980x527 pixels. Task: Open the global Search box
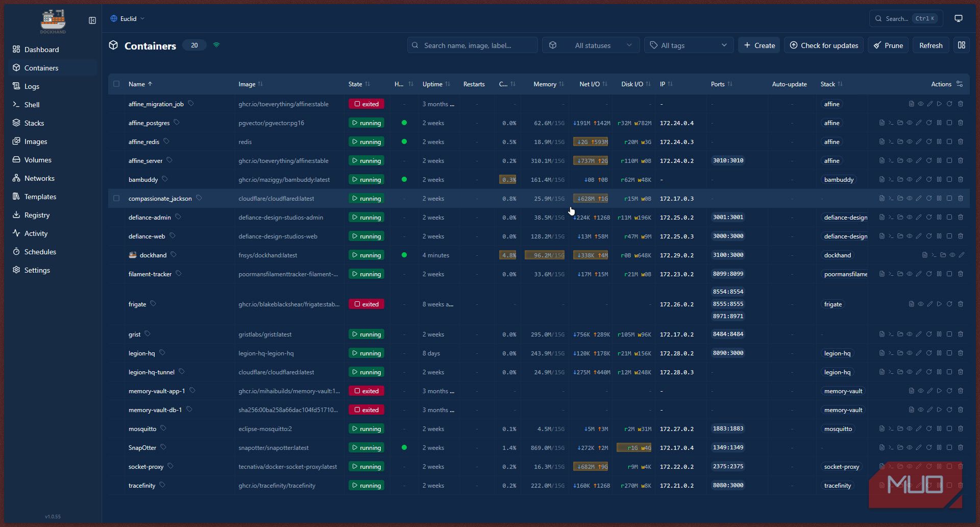point(906,18)
